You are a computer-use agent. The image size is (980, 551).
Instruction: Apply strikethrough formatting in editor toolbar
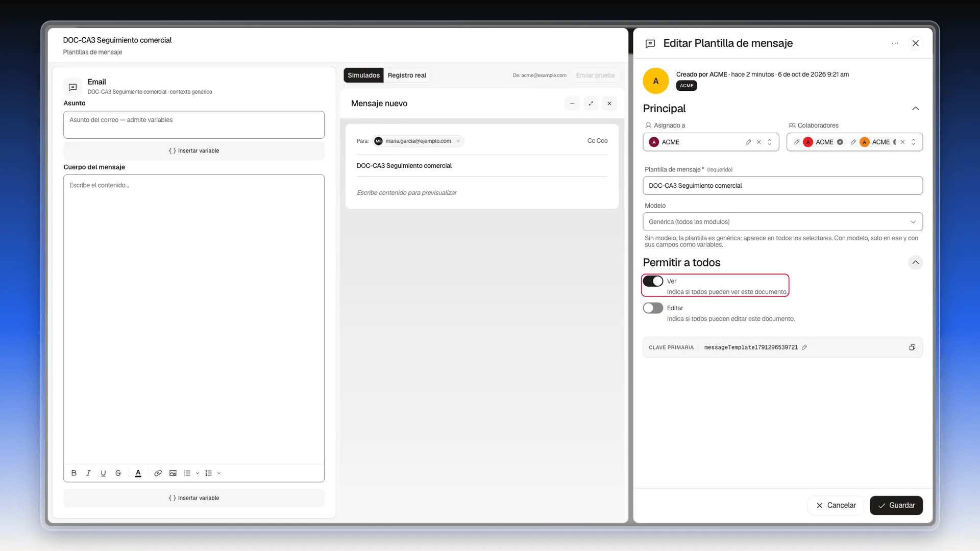118,473
